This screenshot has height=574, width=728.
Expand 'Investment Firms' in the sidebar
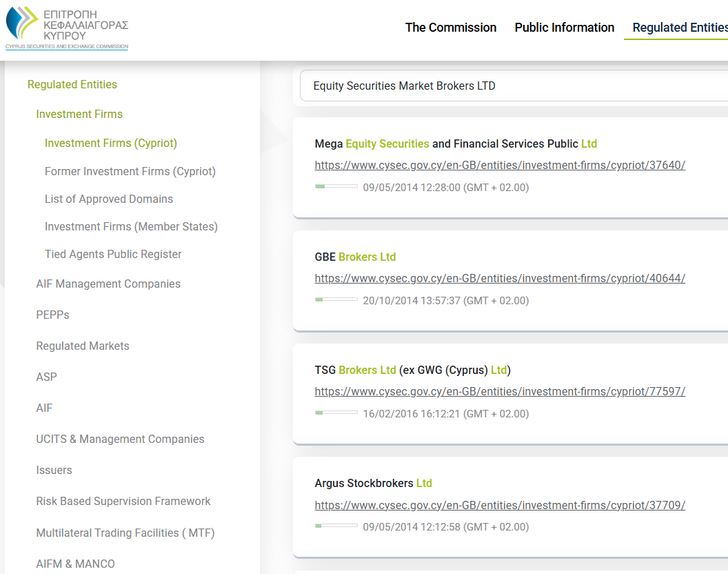coord(79,114)
